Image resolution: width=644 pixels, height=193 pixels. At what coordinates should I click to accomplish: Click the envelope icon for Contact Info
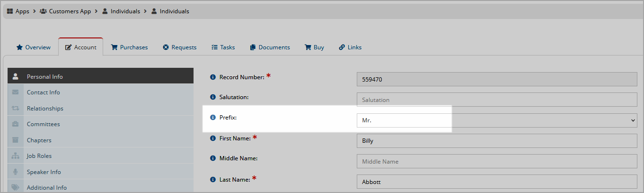pos(15,92)
